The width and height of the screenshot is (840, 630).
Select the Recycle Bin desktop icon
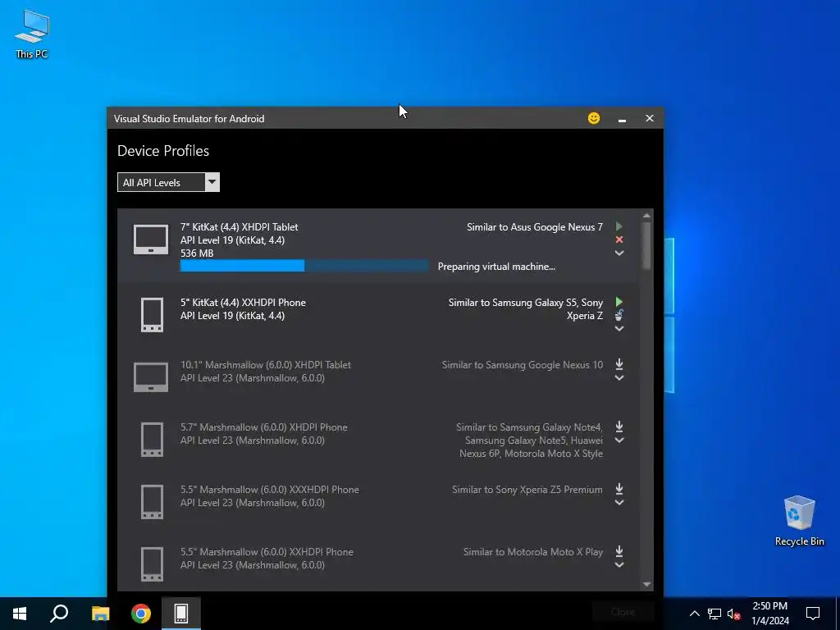pyautogui.click(x=799, y=521)
